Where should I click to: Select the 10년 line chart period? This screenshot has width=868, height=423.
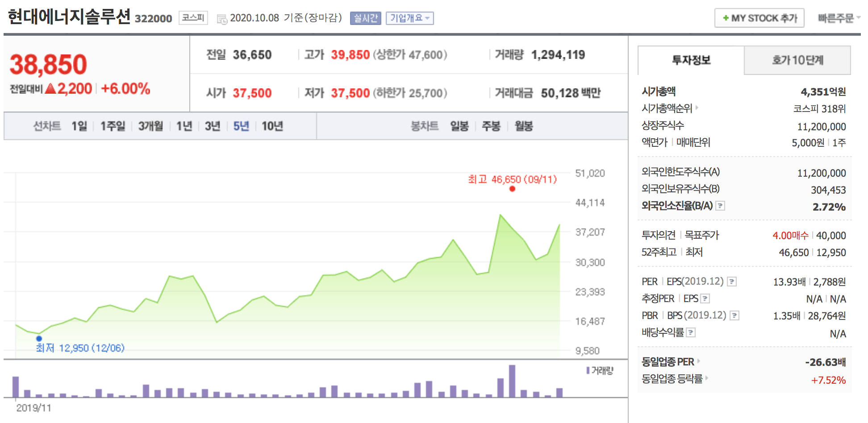(272, 126)
